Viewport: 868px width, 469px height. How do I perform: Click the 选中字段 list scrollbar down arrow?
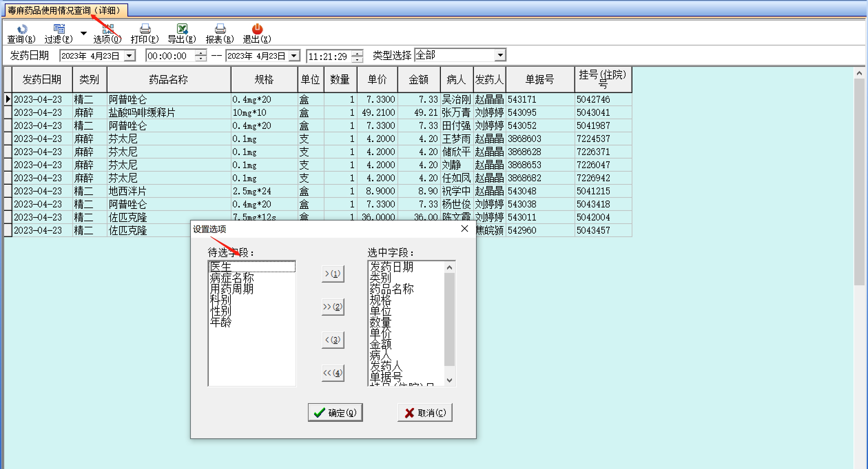pos(449,380)
